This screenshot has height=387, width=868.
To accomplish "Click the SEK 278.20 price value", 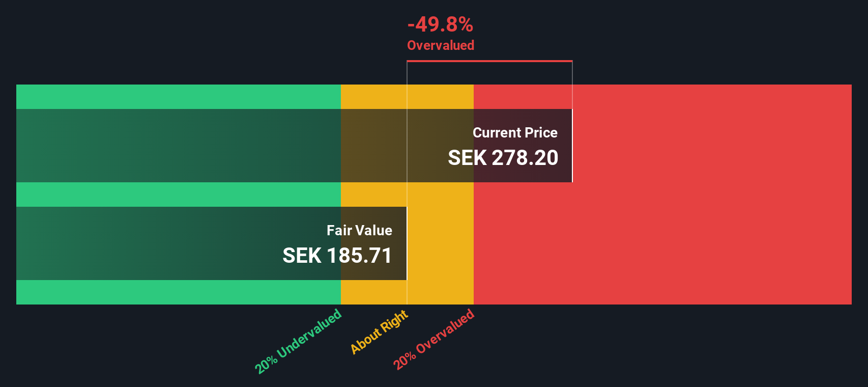I will [503, 158].
